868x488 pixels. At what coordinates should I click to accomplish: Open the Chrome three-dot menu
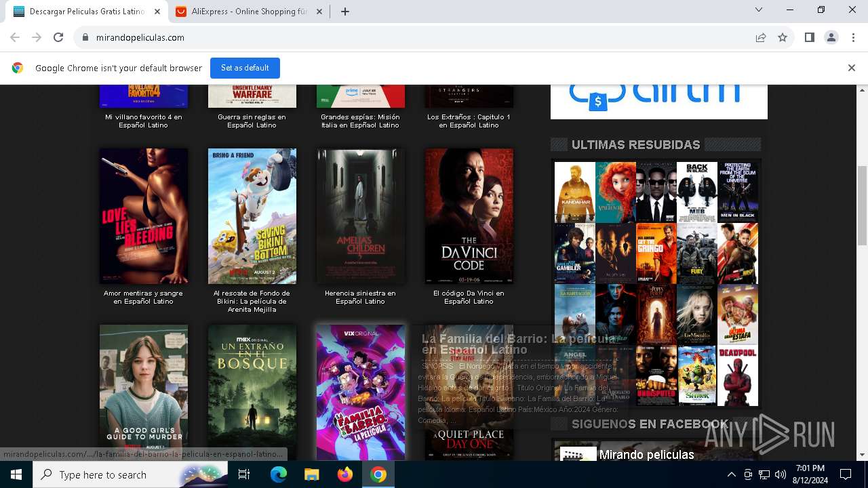(x=853, y=37)
